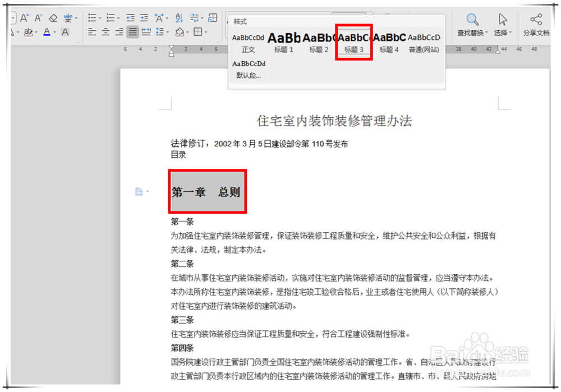Toggle center text alignment

coord(105,31)
